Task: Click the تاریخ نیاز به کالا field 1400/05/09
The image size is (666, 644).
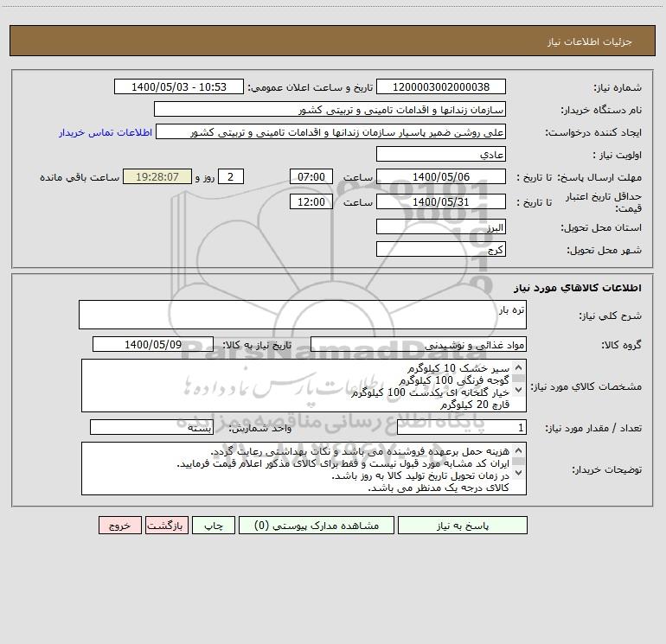Action: click(x=153, y=344)
